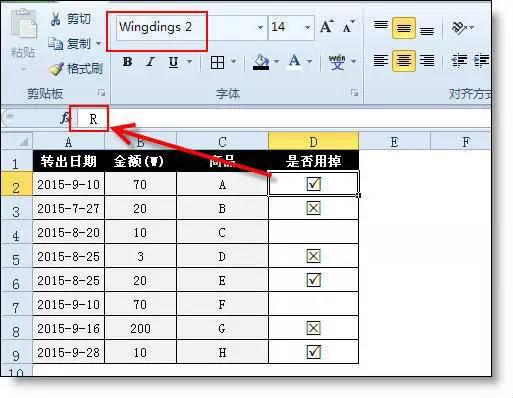Click header cell 是否用掉
This screenshot has width=513, height=398.
313,161
